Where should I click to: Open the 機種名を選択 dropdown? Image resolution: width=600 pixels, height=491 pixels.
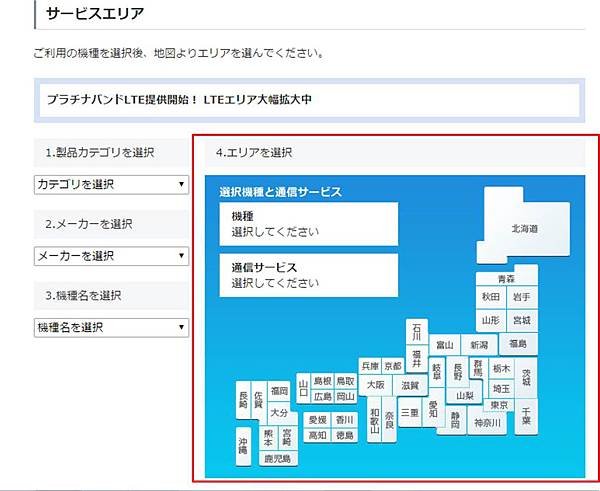point(111,328)
